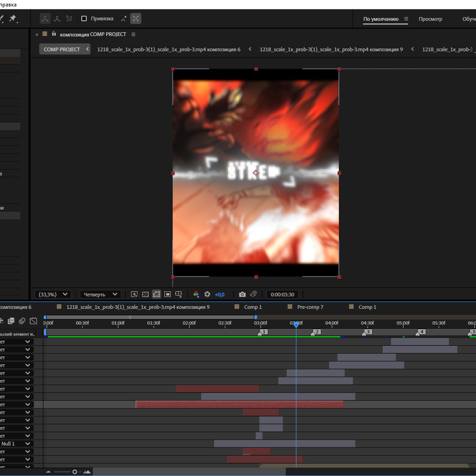Click the Fast Previews lightning icon
Screen dimensions: 476x476
pos(134,294)
